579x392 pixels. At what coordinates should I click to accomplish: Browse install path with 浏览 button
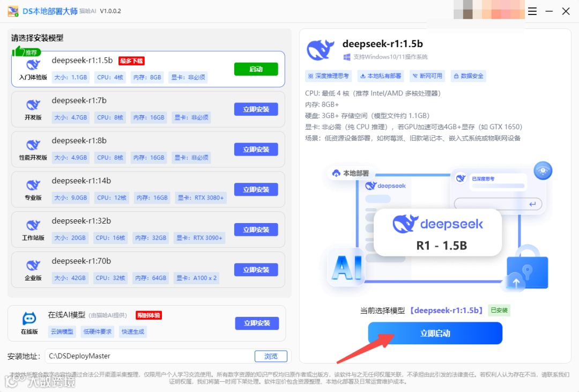pyautogui.click(x=271, y=356)
